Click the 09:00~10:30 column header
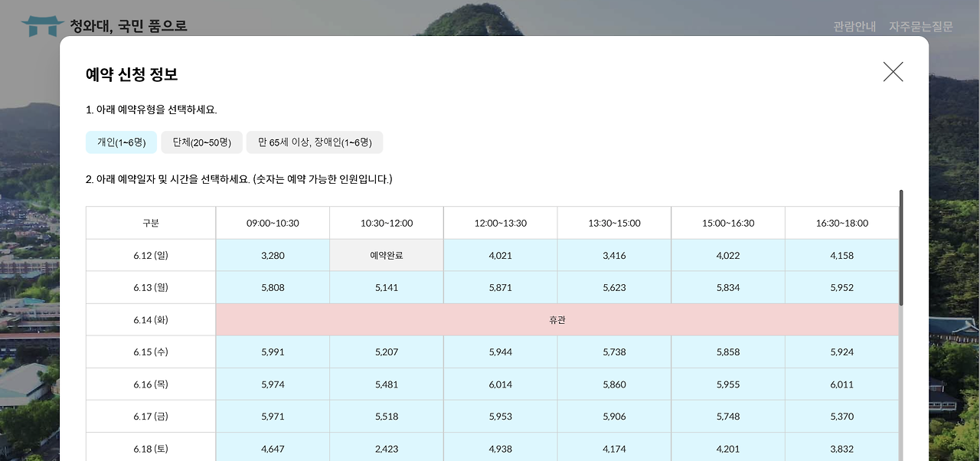The height and width of the screenshot is (461, 980). click(x=273, y=223)
